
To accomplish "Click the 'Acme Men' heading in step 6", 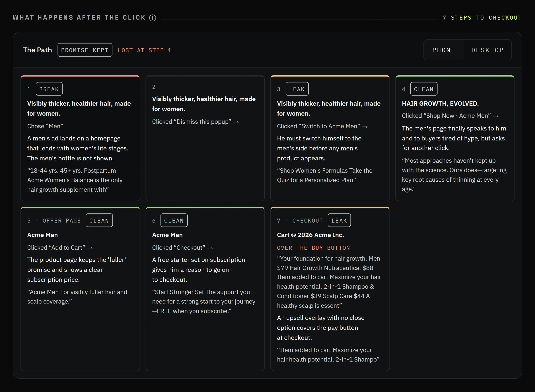I will 167,235.
